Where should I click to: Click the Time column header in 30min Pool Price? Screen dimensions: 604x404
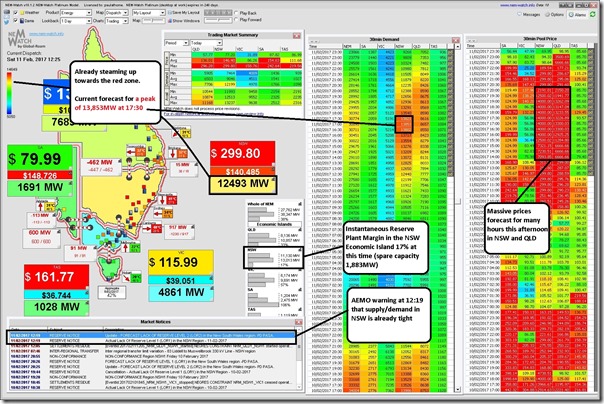(x=484, y=46)
